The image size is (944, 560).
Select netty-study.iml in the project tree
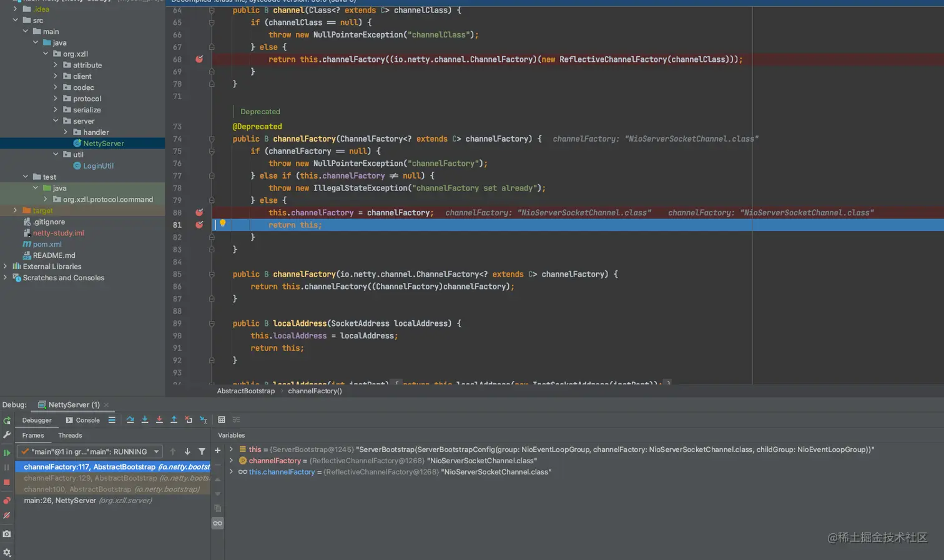click(53, 233)
